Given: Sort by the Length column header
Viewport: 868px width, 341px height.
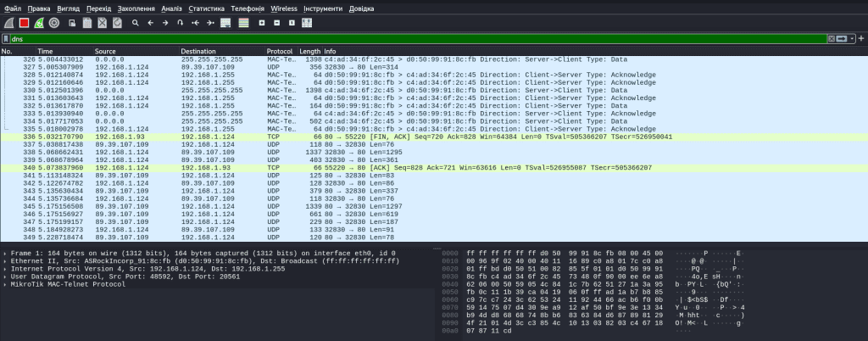Looking at the screenshot, I should coord(310,52).
